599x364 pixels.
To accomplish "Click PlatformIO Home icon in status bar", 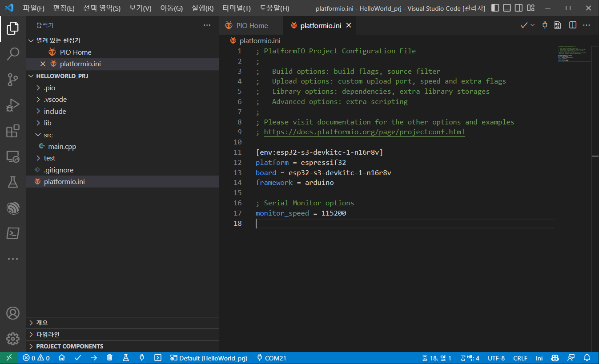I will (62, 358).
